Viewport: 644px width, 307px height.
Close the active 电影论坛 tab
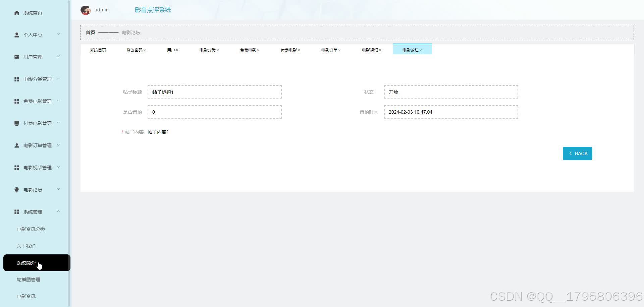(x=421, y=50)
